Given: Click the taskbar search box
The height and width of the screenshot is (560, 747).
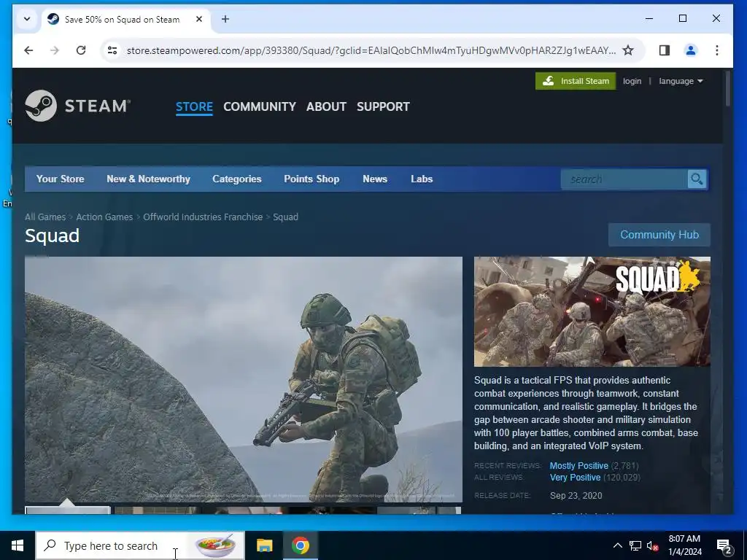Looking at the screenshot, I should click(x=140, y=545).
